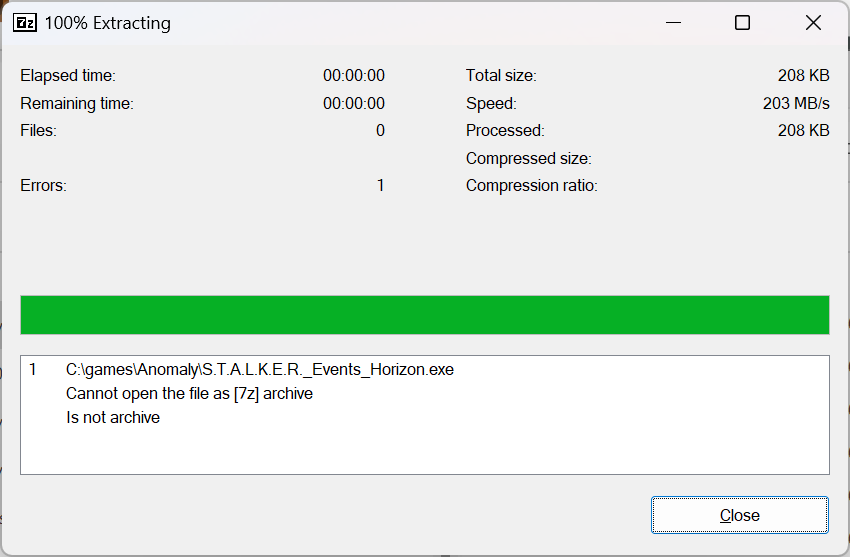Click the Compressed size label
Image resolution: width=850 pixels, height=557 pixels.
click(x=529, y=158)
